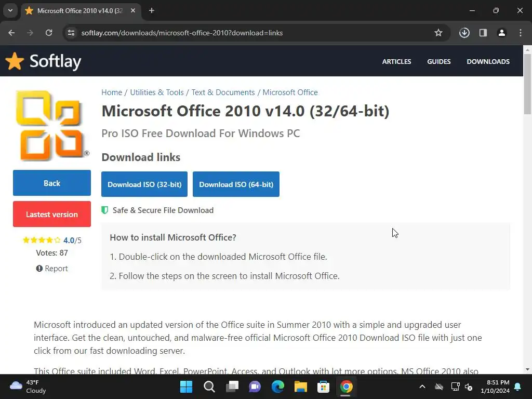
Task: Click the Microsoft Office breadcrumb link
Action: 290,92
